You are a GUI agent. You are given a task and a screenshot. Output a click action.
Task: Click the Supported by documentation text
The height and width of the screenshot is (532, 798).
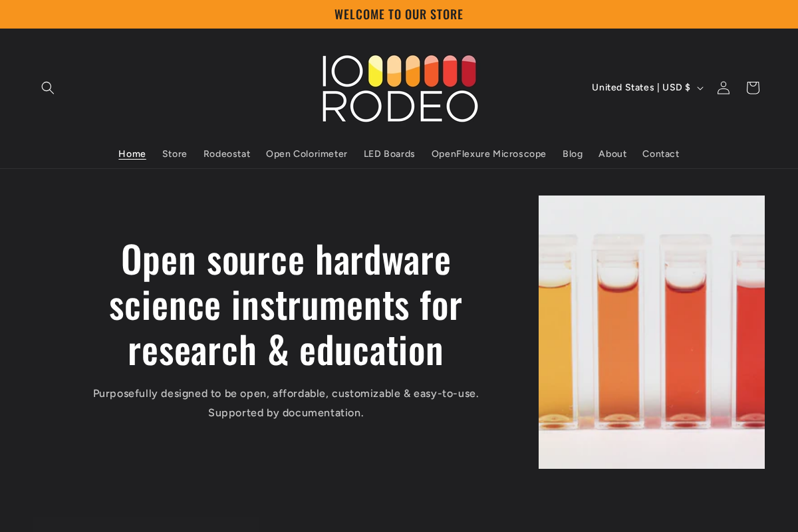(286, 412)
